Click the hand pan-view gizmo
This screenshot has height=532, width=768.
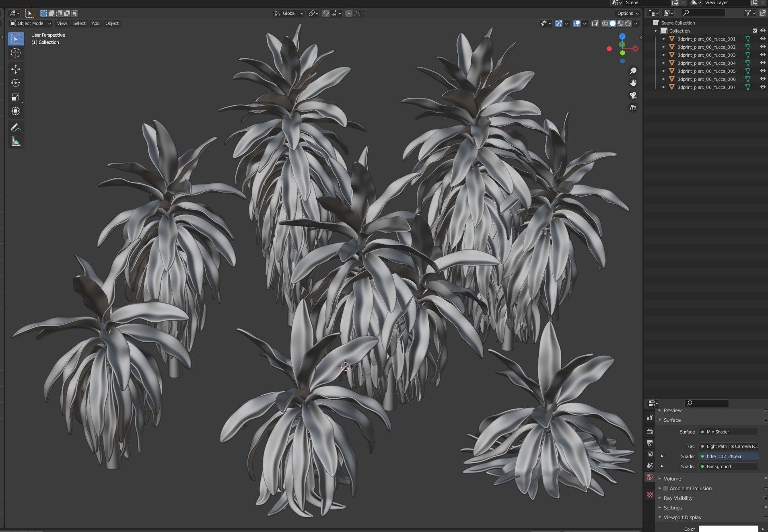coord(633,83)
